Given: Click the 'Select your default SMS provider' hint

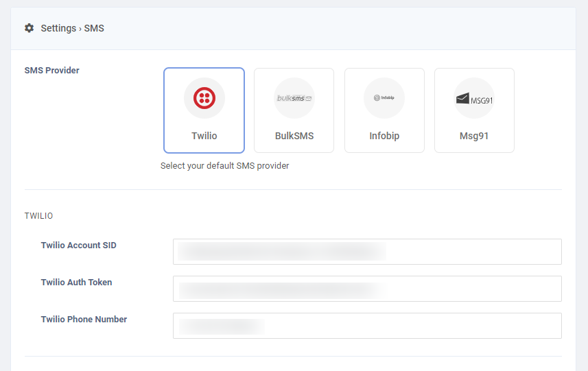Looking at the screenshot, I should 224,166.
